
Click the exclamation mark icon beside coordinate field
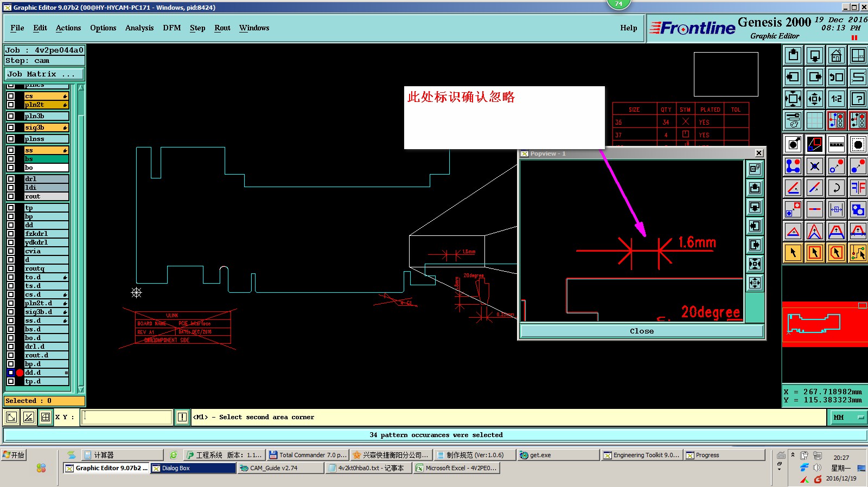182,417
